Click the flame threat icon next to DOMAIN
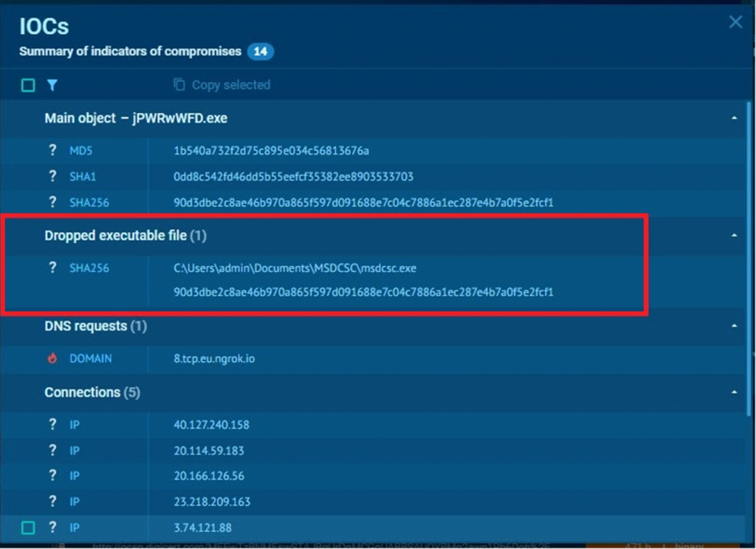This screenshot has width=756, height=549. click(52, 359)
